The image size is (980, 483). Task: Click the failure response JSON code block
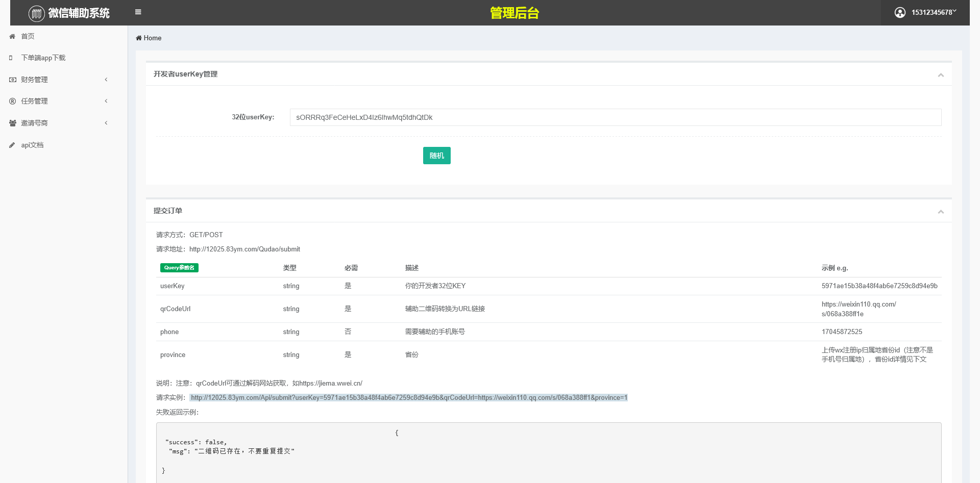point(549,452)
